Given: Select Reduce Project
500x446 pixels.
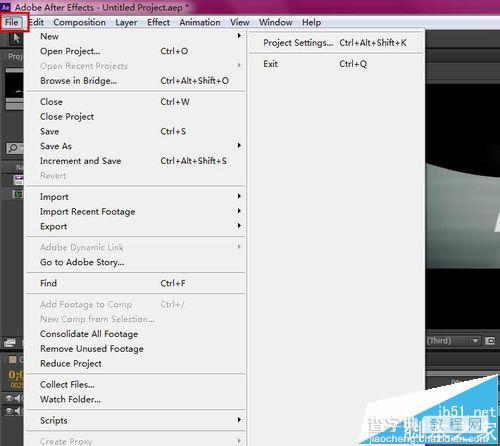Looking at the screenshot, I should (136, 364).
